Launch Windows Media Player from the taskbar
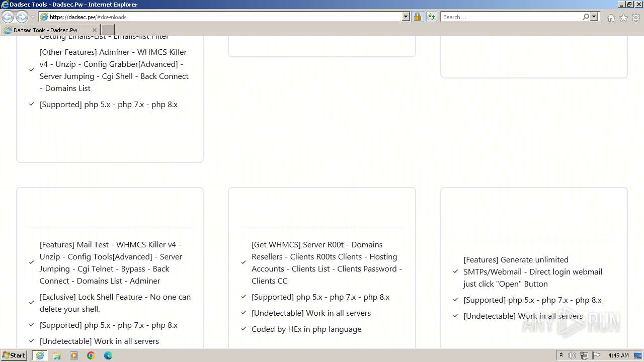This screenshot has height=362, width=644. click(x=74, y=355)
